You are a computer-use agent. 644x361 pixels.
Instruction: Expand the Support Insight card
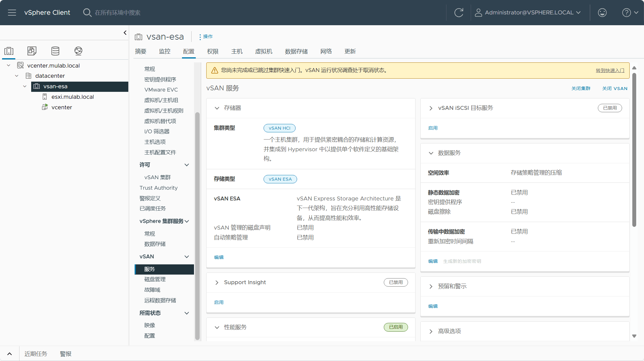(x=217, y=282)
